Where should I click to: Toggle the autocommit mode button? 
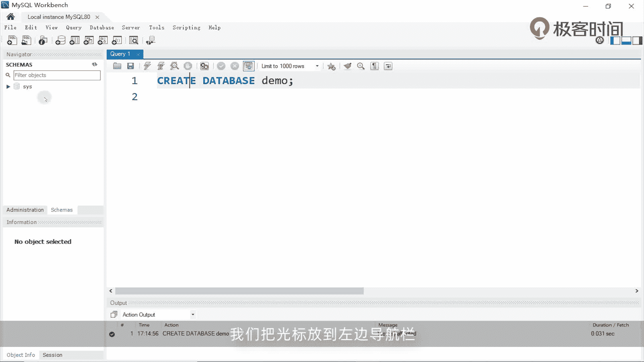click(x=249, y=66)
